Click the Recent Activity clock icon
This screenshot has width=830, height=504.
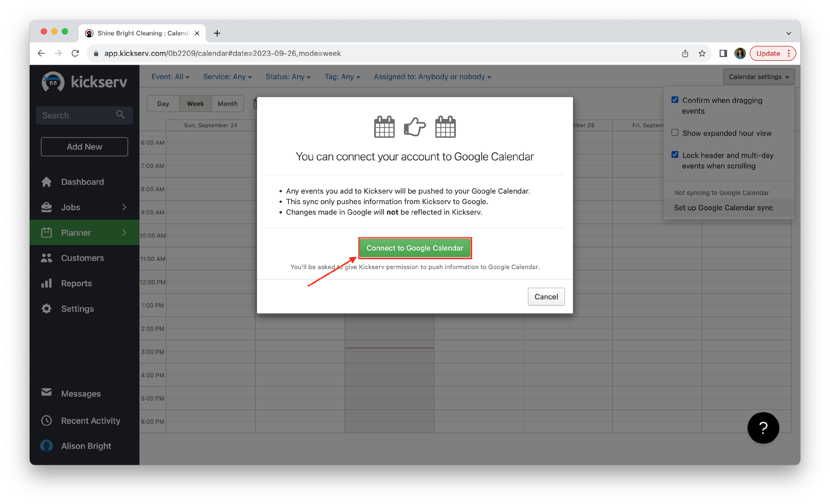click(x=46, y=420)
